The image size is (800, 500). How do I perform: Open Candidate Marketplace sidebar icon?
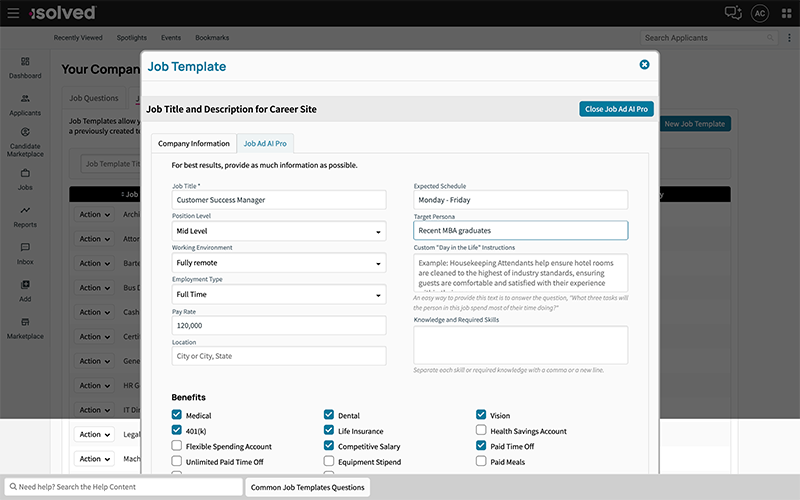tap(25, 133)
